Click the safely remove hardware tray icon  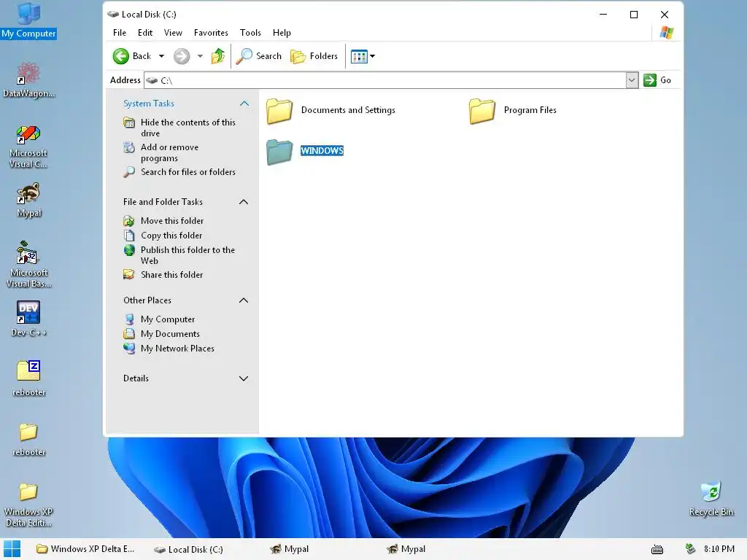point(690,549)
